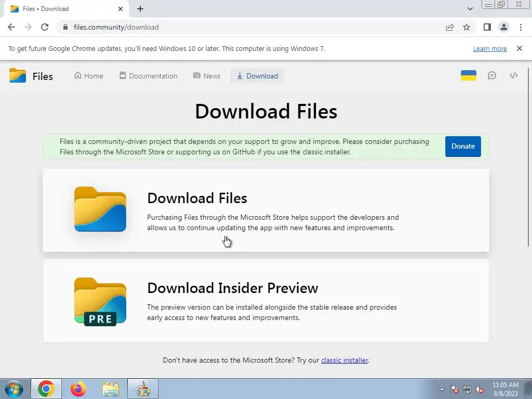Open the clock showing 11:05 AM
Viewport: 532px width, 399px height.
click(x=505, y=389)
